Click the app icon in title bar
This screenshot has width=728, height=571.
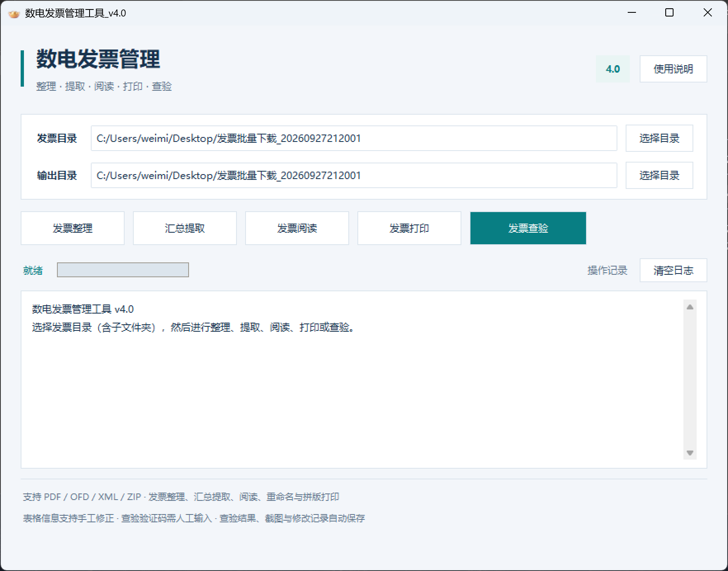click(x=14, y=14)
